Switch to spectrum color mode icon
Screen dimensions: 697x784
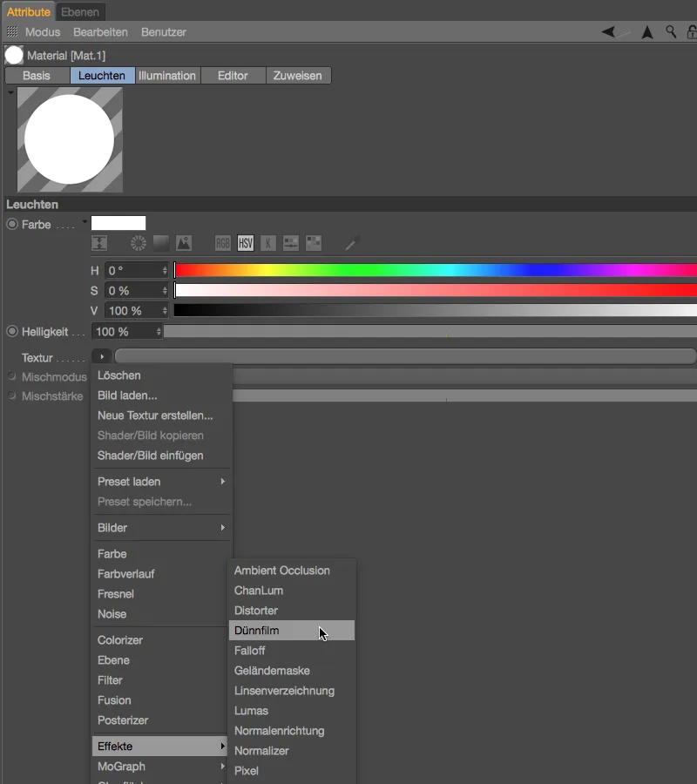click(x=161, y=244)
